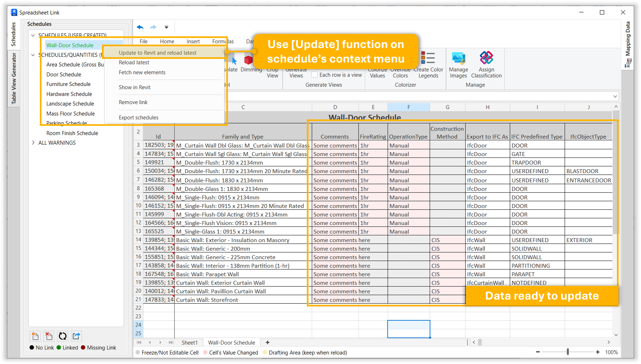This screenshot has width=641, height=364.
Task: Choose Remove link from context menu
Action: tap(133, 102)
